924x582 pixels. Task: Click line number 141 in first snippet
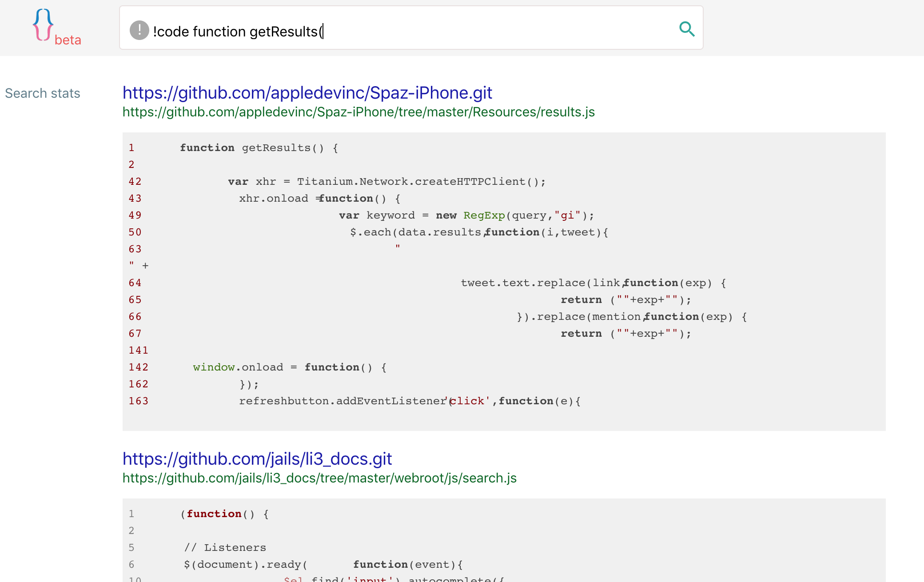[139, 351]
